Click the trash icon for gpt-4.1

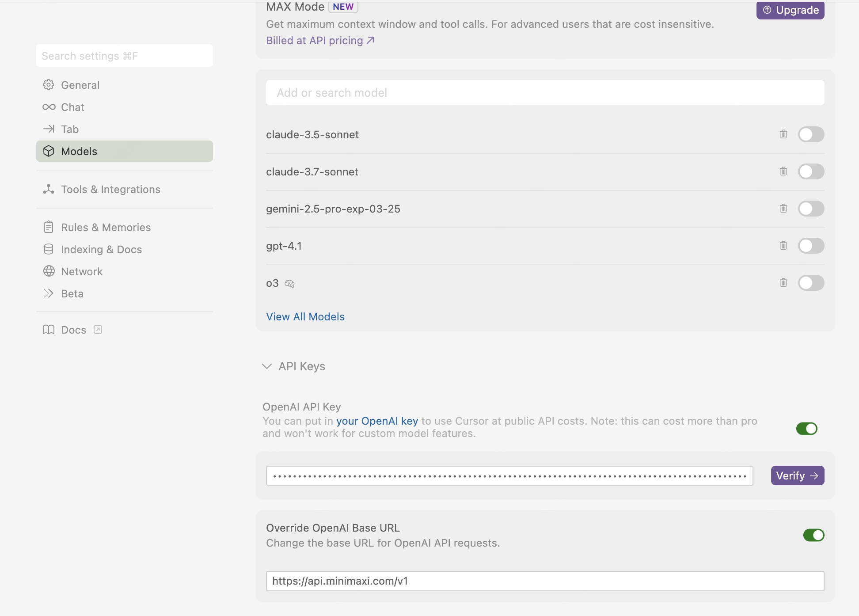pyautogui.click(x=783, y=245)
